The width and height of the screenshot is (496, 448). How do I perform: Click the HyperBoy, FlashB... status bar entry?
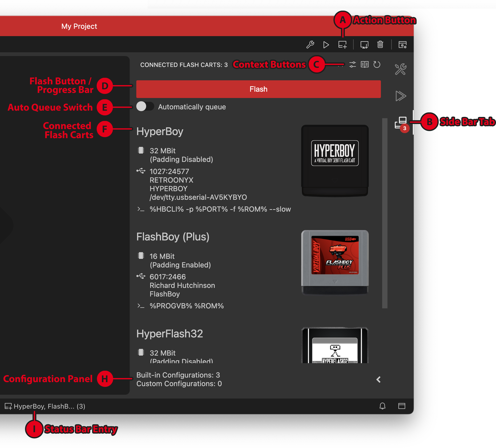click(x=45, y=406)
